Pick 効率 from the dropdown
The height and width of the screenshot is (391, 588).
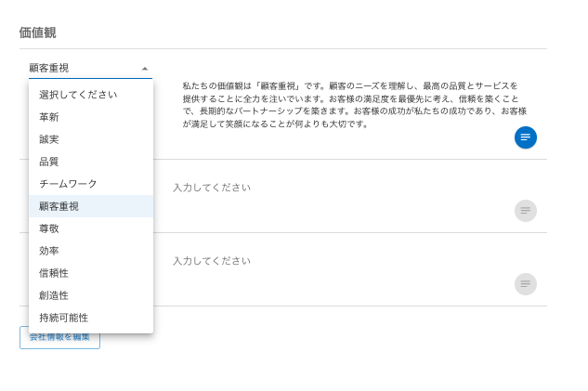(x=91, y=251)
